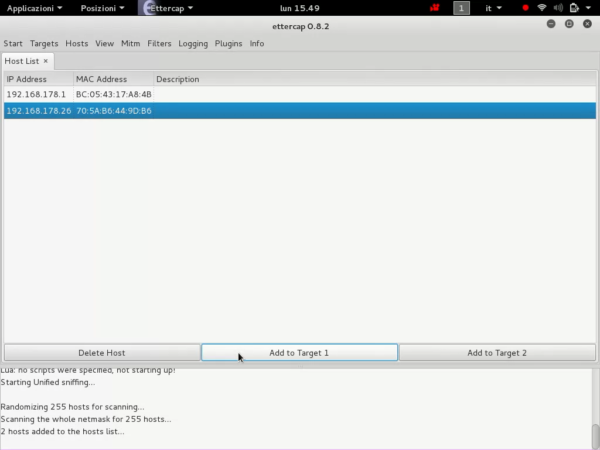
Task: Click the red camera recording icon
Action: click(434, 8)
